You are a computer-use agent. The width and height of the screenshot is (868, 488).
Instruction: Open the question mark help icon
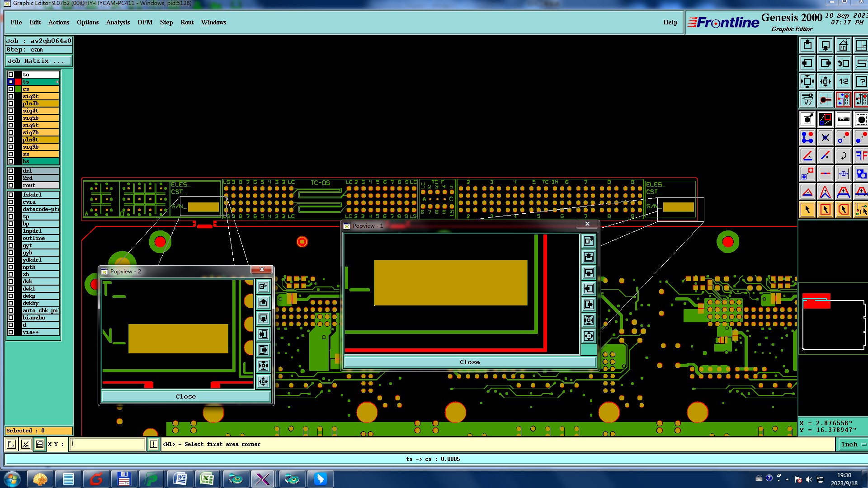(x=861, y=82)
